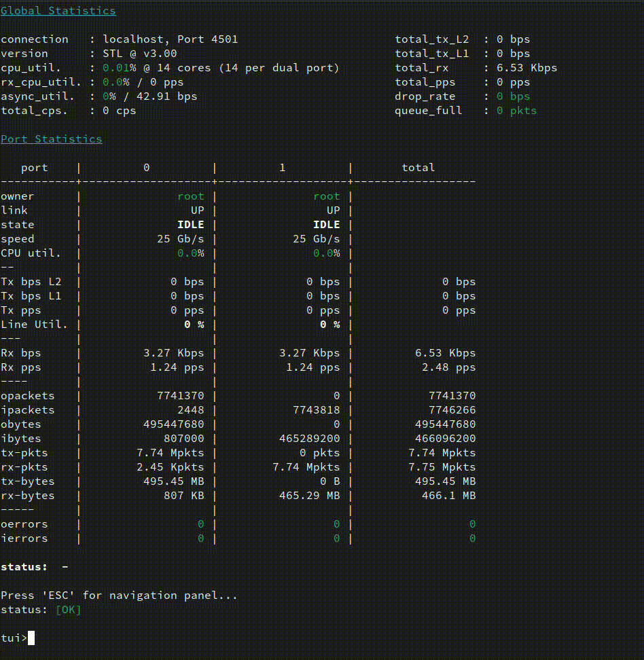This screenshot has width=644, height=660.
Task: Click the queue_full 0 pkts value
Action: pos(516,111)
